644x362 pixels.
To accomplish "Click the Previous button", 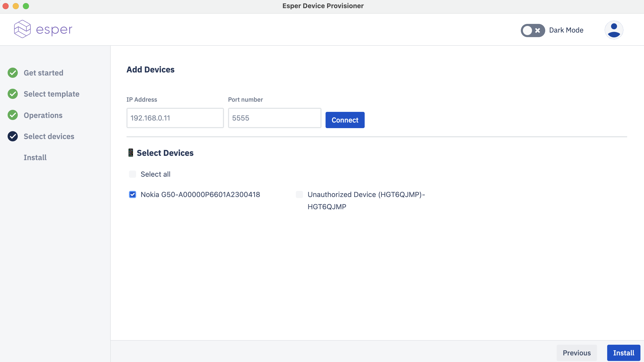I will click(577, 353).
